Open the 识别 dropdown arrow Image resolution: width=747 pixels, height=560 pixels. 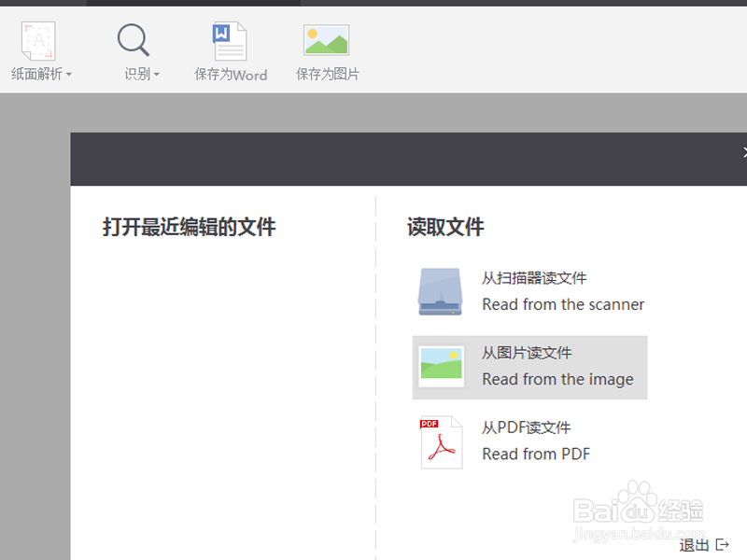click(157, 75)
